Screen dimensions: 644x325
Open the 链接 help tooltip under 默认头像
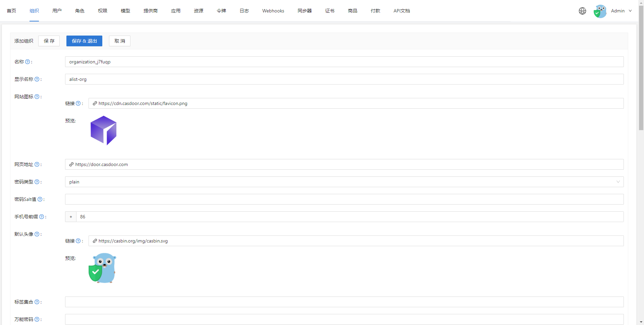[x=79, y=241]
